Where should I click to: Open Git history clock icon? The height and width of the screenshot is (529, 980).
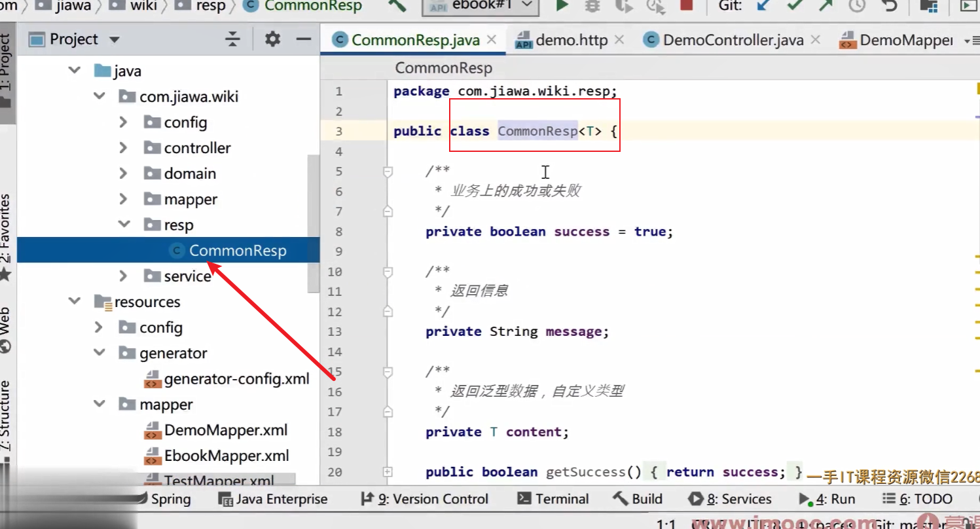point(857,6)
